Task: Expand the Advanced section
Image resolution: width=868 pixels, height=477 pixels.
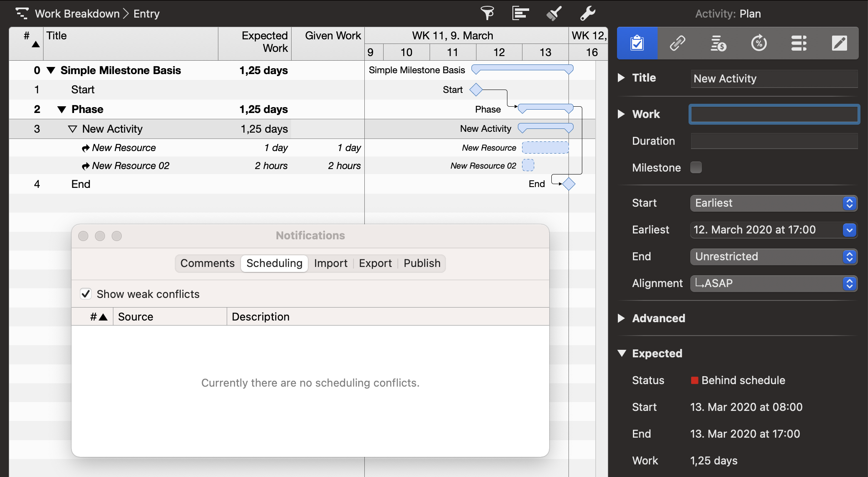Action: pyautogui.click(x=622, y=318)
